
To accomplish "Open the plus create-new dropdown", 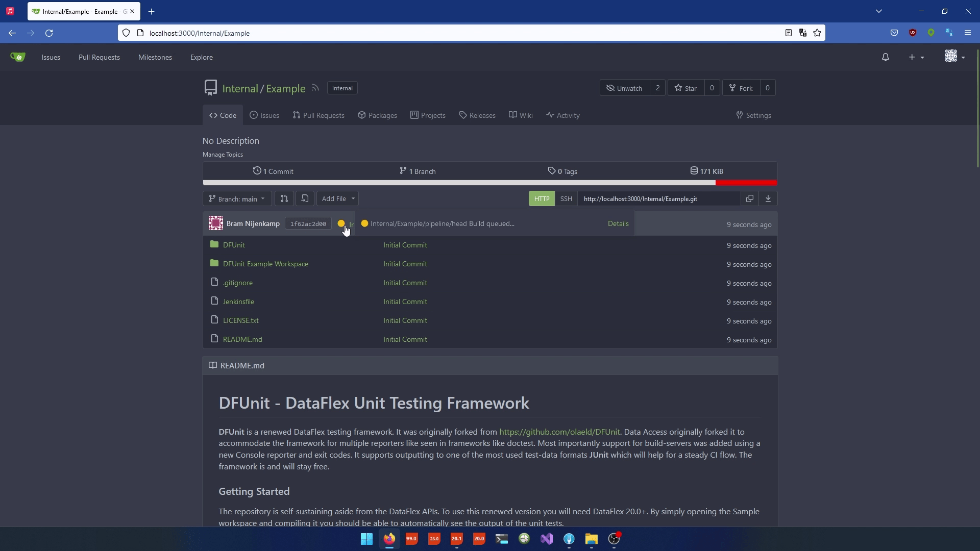I will click(x=916, y=57).
